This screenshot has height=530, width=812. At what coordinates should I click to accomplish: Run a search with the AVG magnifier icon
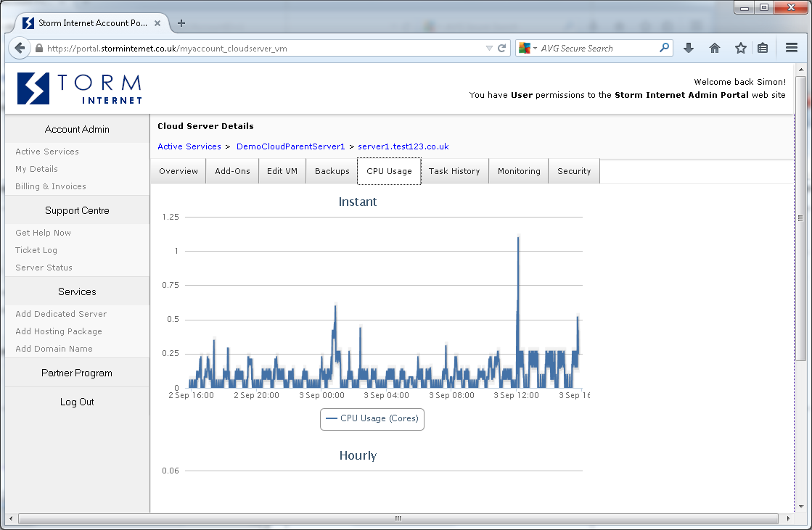tap(663, 47)
